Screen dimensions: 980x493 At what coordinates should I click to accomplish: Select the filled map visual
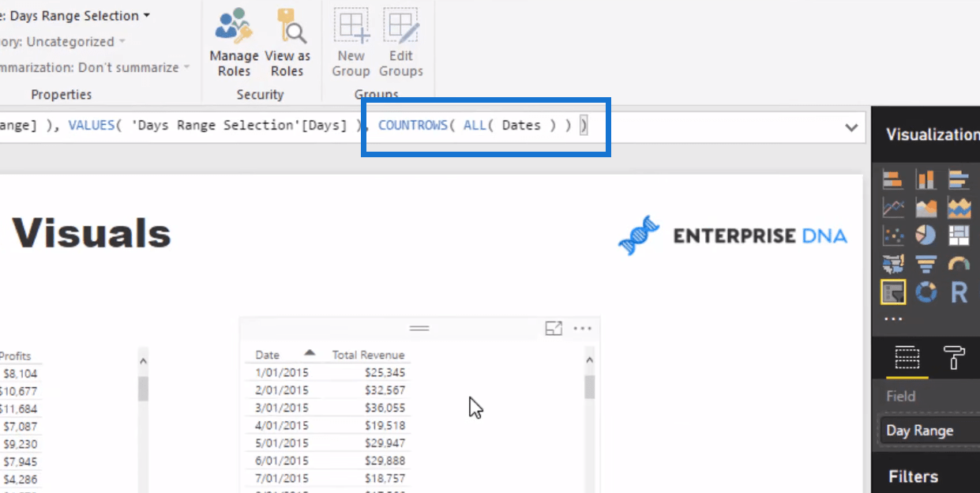[x=893, y=264]
